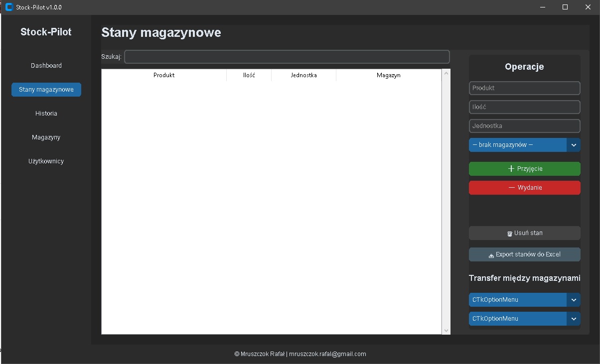Open the first CTkOptionMenu transfer dropdown
This screenshot has height=364, width=600.
[x=525, y=300]
